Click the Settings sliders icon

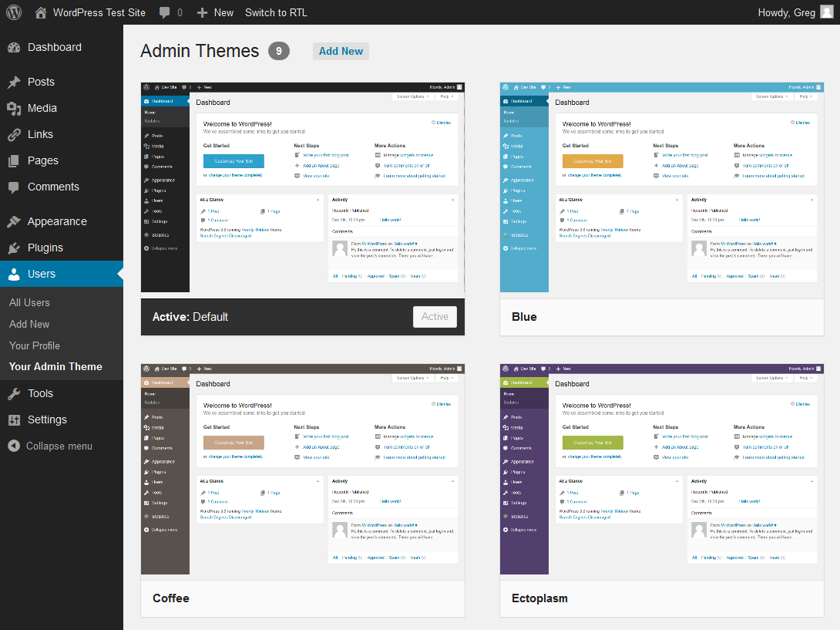click(14, 419)
